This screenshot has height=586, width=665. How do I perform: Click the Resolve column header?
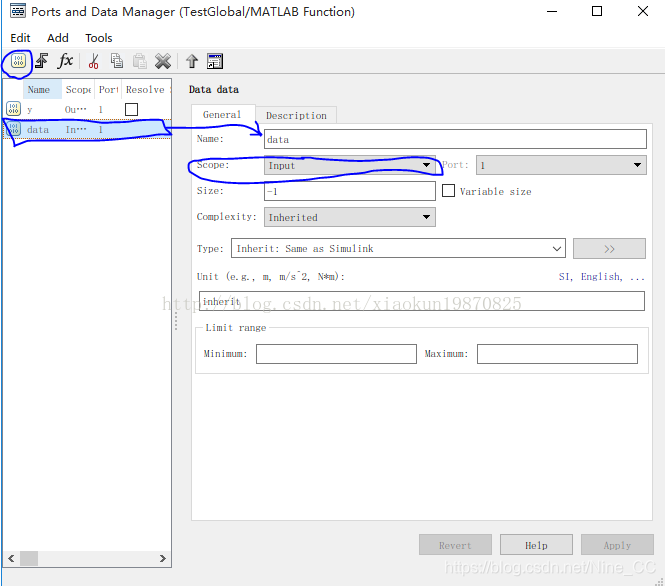(145, 89)
